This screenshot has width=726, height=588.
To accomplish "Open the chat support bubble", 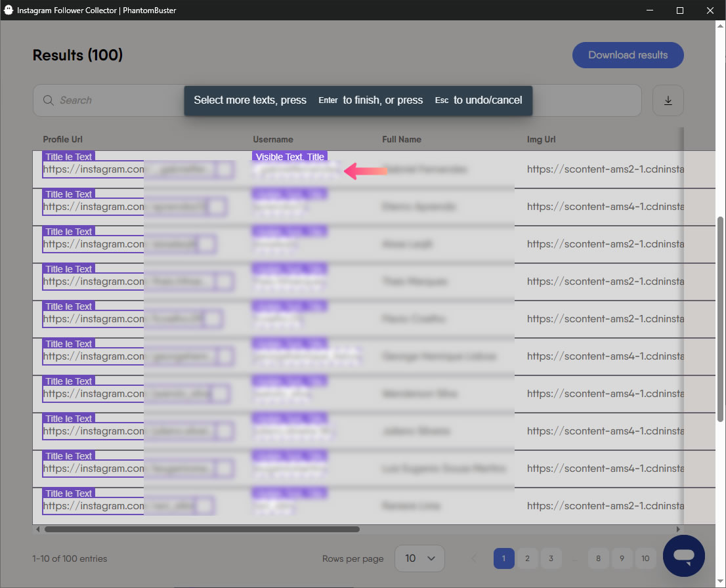I will click(683, 556).
